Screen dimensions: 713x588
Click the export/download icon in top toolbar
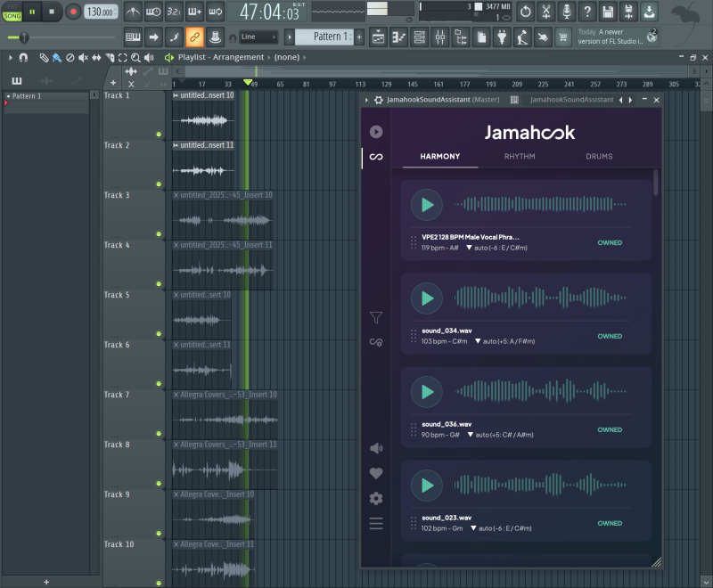coord(650,12)
